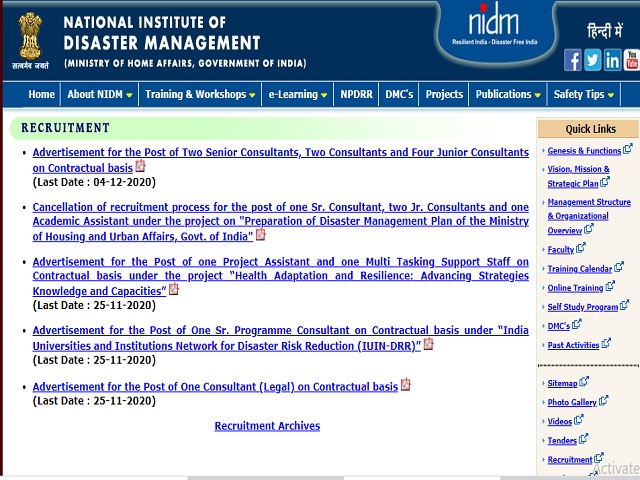Open Past Activities quick link

573,345
